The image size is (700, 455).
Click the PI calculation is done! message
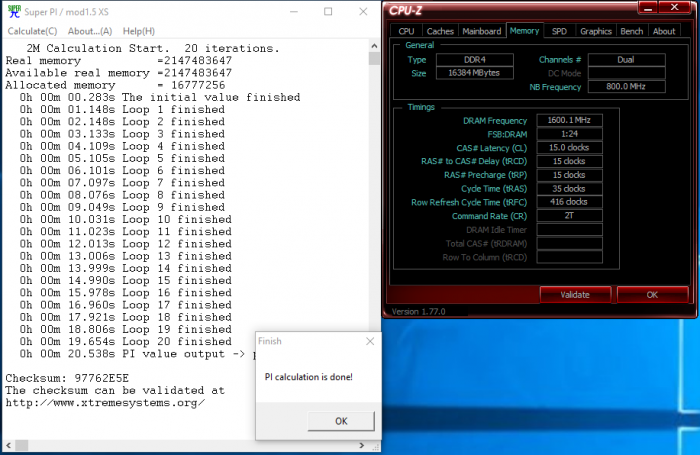[x=308, y=377]
